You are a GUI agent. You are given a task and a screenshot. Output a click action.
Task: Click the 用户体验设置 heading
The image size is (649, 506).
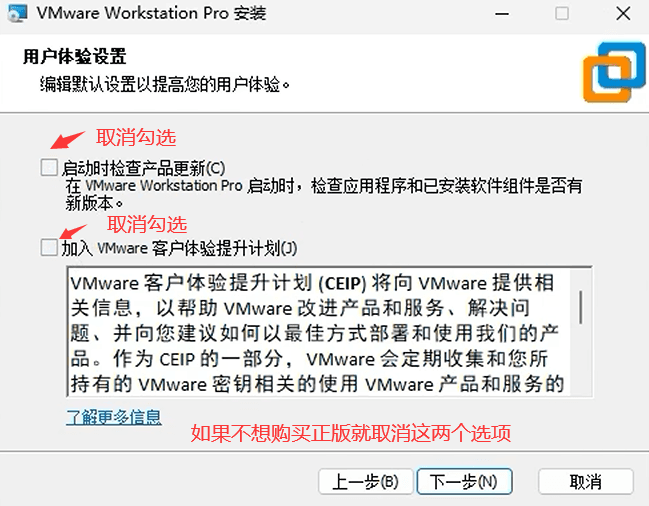pyautogui.click(x=75, y=57)
